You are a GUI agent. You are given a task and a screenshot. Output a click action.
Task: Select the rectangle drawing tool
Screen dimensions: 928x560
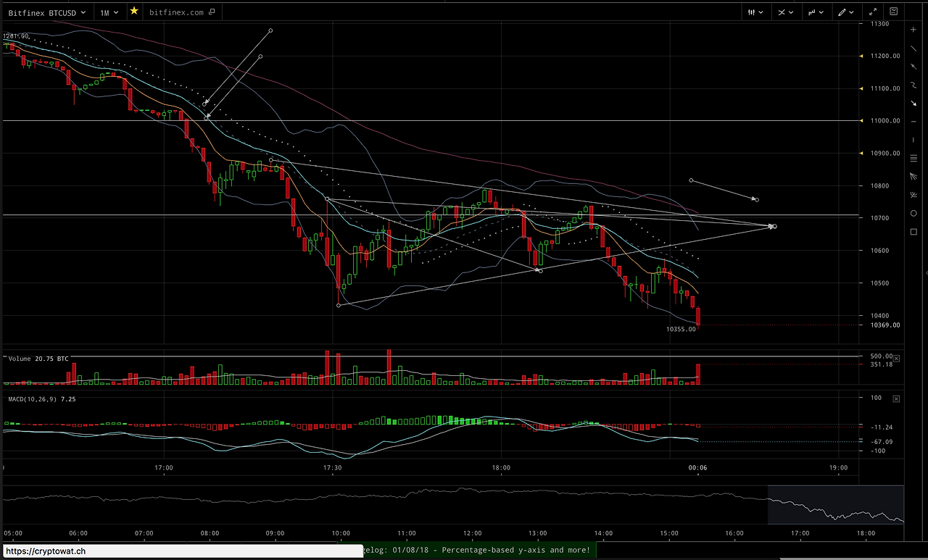coord(913,232)
